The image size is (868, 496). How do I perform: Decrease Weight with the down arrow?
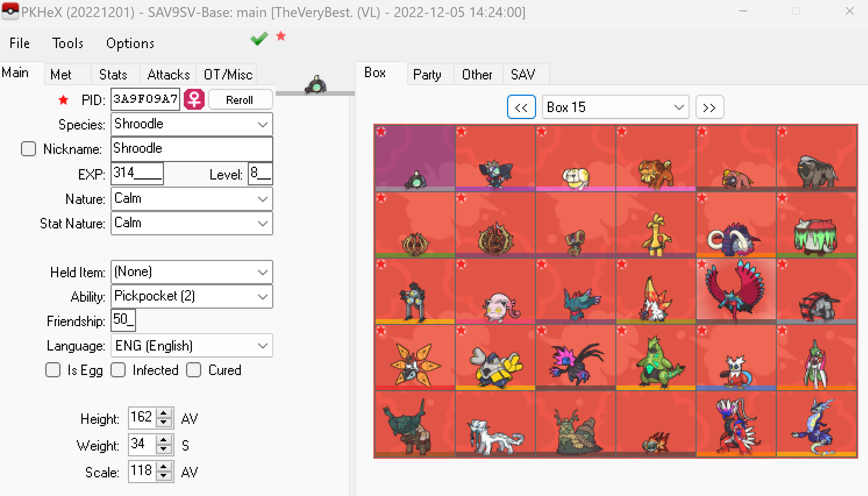pyautogui.click(x=164, y=449)
